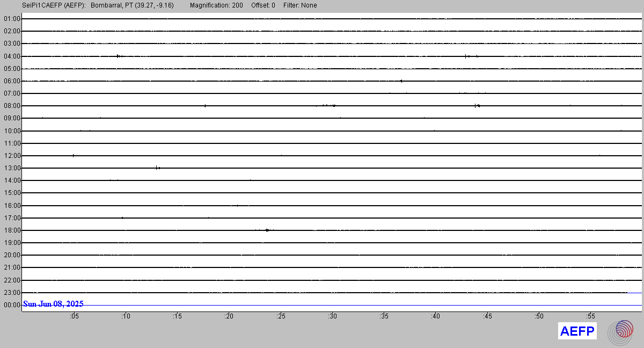Select the 21:00 hour label
Image resolution: width=644 pixels, height=348 pixels.
coord(12,267)
